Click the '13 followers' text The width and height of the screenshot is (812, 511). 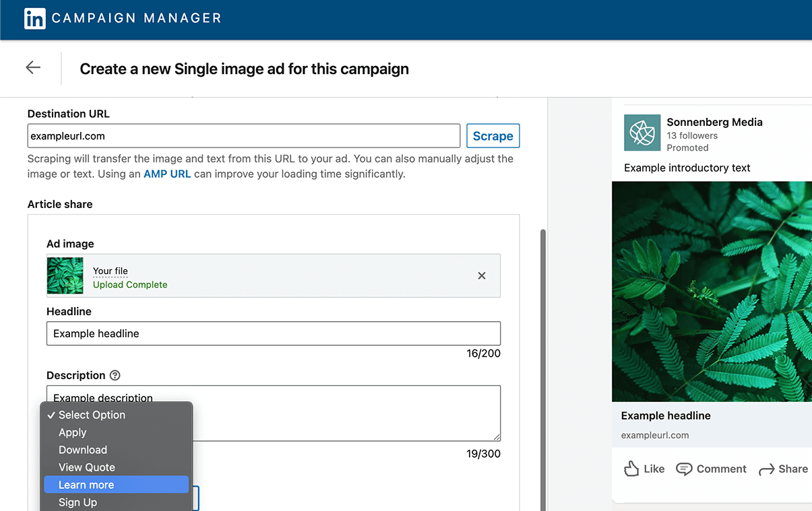692,135
